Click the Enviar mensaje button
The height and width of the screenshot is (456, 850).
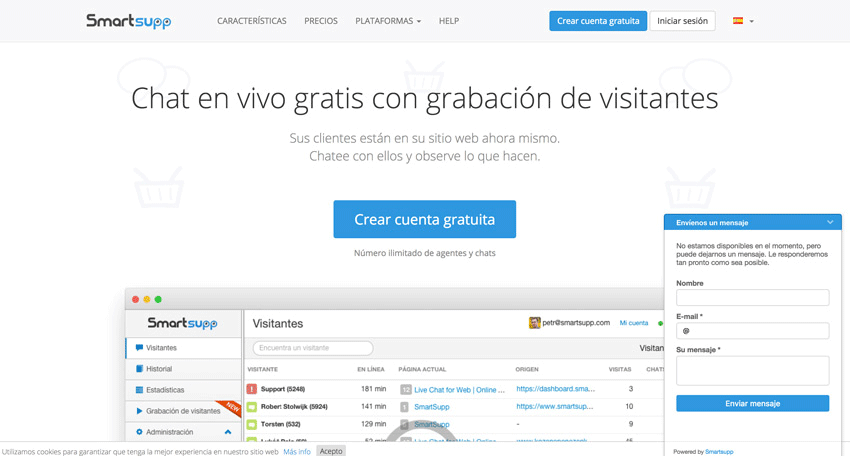[x=752, y=403]
